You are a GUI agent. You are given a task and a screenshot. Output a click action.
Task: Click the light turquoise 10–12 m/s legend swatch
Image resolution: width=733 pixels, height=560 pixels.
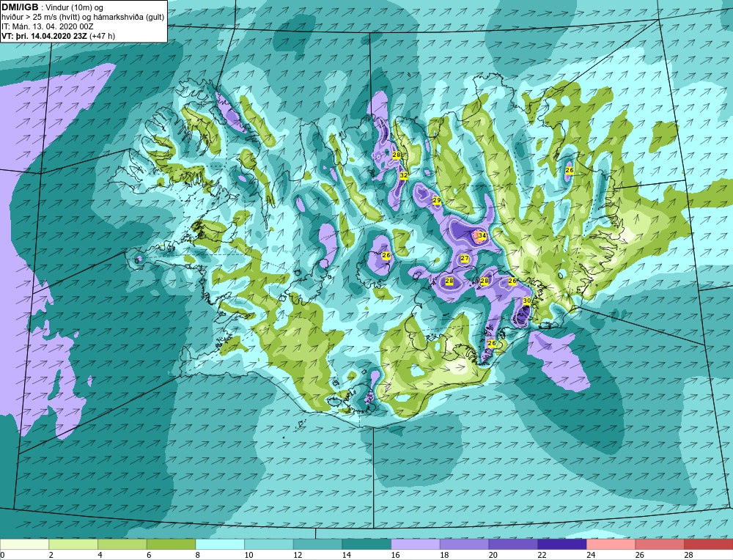pyautogui.click(x=268, y=544)
